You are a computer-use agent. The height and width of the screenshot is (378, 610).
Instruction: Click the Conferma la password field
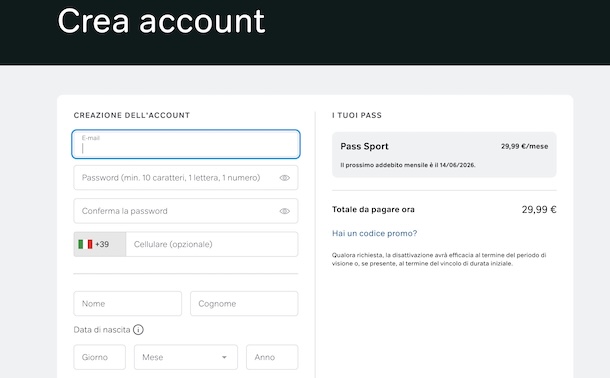coord(186,211)
